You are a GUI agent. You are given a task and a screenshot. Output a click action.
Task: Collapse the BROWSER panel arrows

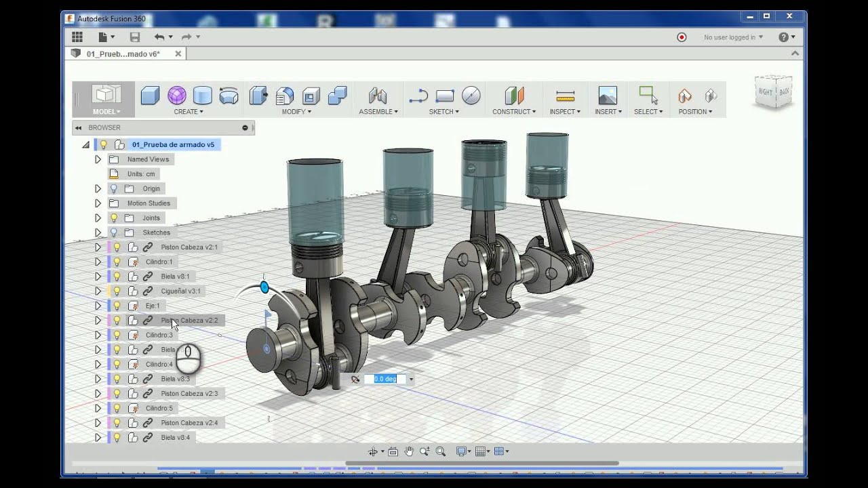click(78, 127)
